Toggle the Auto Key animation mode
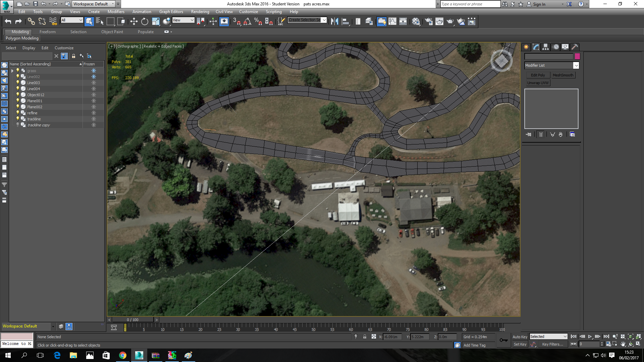The height and width of the screenshot is (362, 644). click(520, 337)
